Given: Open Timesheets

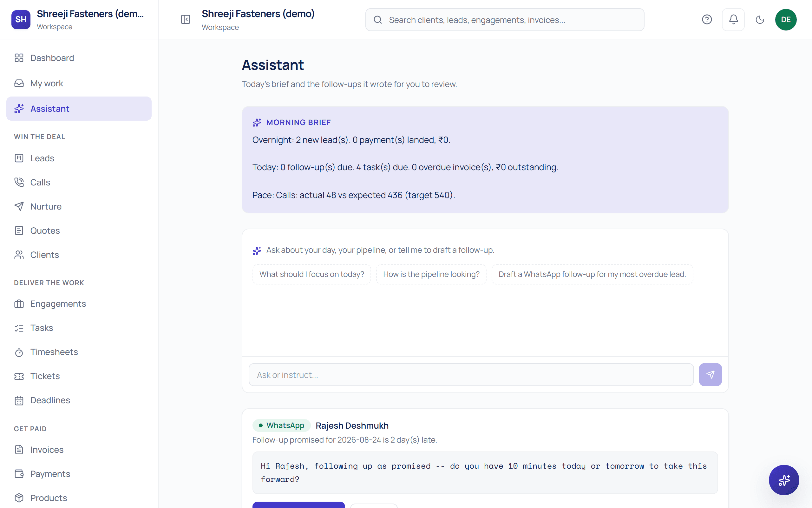Looking at the screenshot, I should pos(79,352).
